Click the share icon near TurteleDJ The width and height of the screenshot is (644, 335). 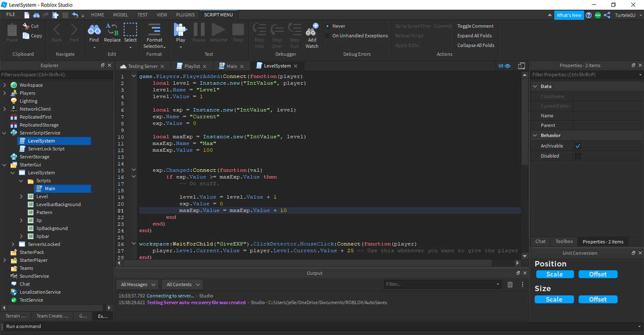(607, 15)
